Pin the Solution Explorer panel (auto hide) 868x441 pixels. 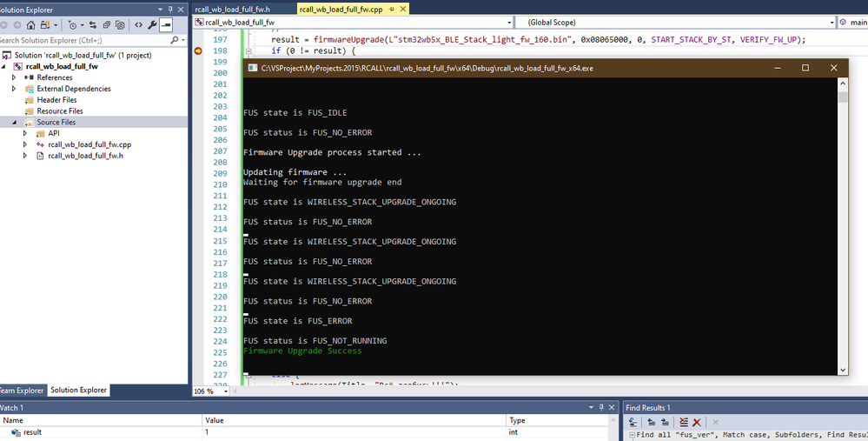pos(170,10)
